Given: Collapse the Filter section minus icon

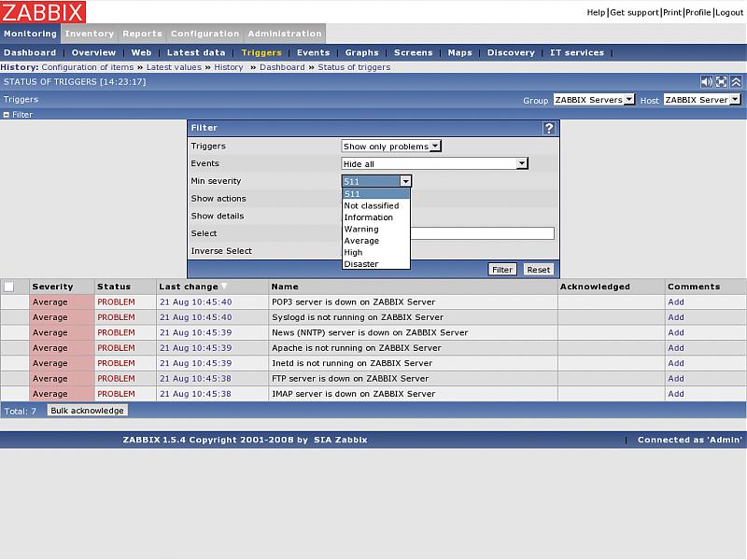Looking at the screenshot, I should [x=7, y=115].
